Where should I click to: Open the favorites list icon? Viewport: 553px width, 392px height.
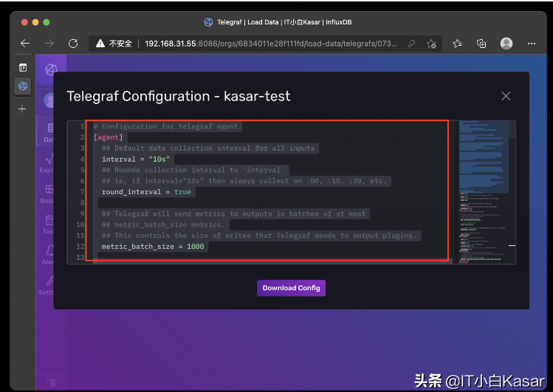457,44
